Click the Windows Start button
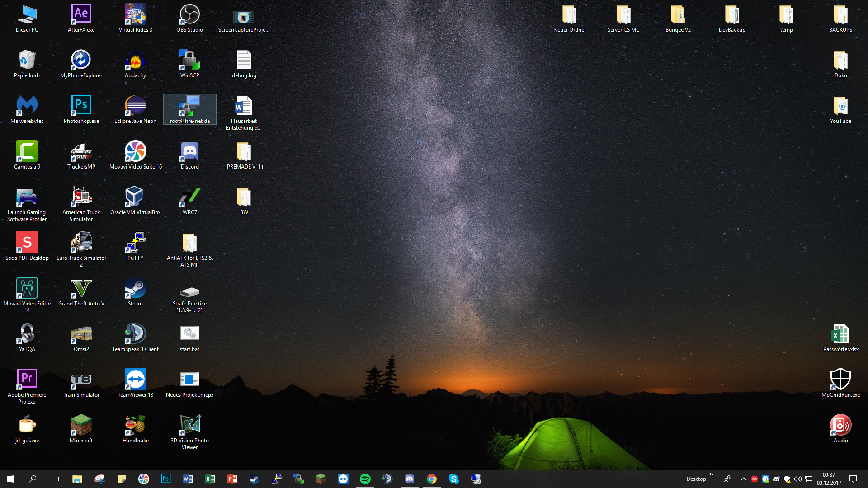 click(11, 479)
